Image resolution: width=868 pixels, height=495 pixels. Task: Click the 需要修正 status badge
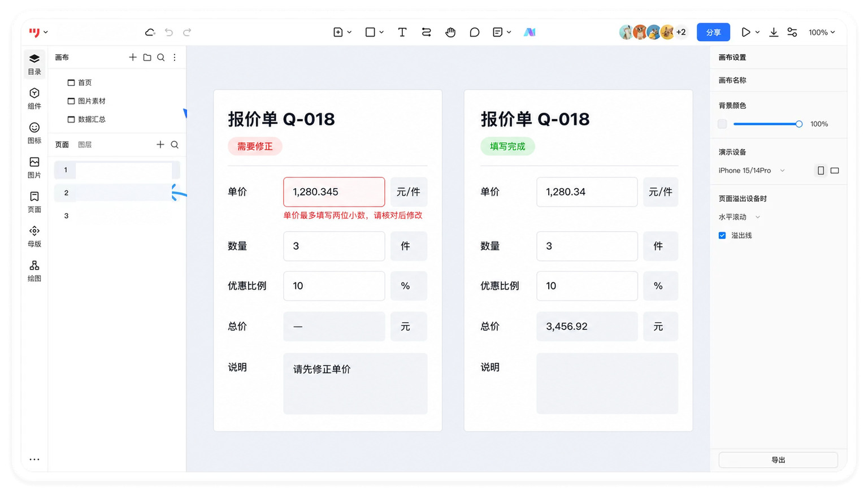coord(255,146)
